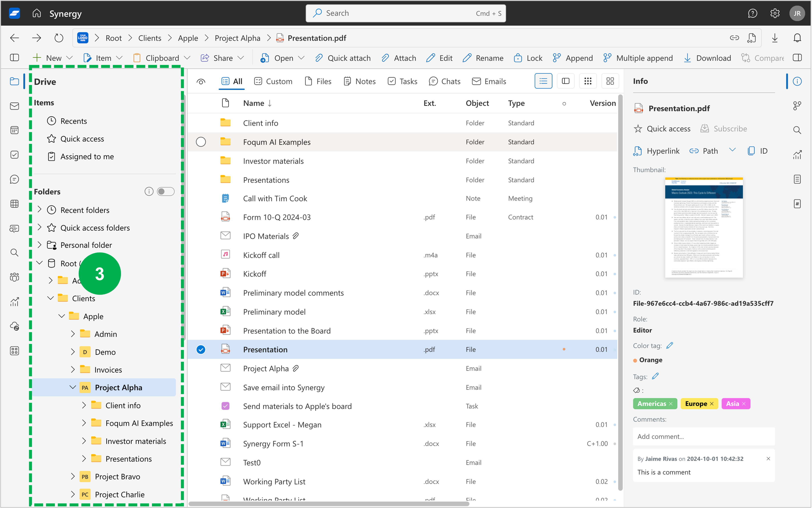
Task: Expand the Path options chevron in Info
Action: click(x=732, y=150)
